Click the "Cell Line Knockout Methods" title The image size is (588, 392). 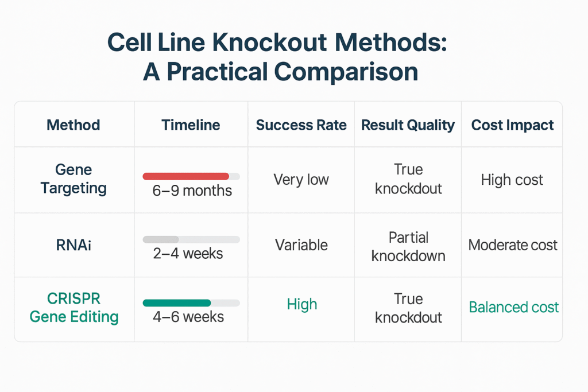click(277, 44)
